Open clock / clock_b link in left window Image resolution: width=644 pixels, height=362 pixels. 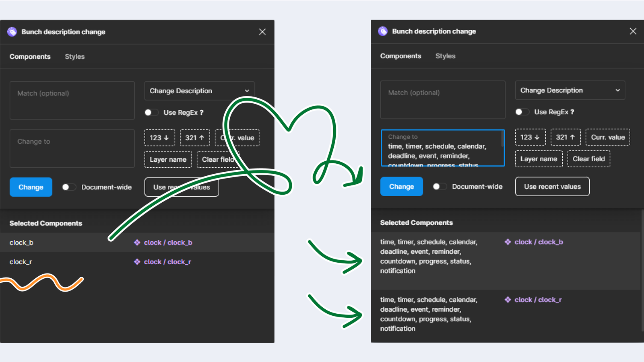(168, 243)
